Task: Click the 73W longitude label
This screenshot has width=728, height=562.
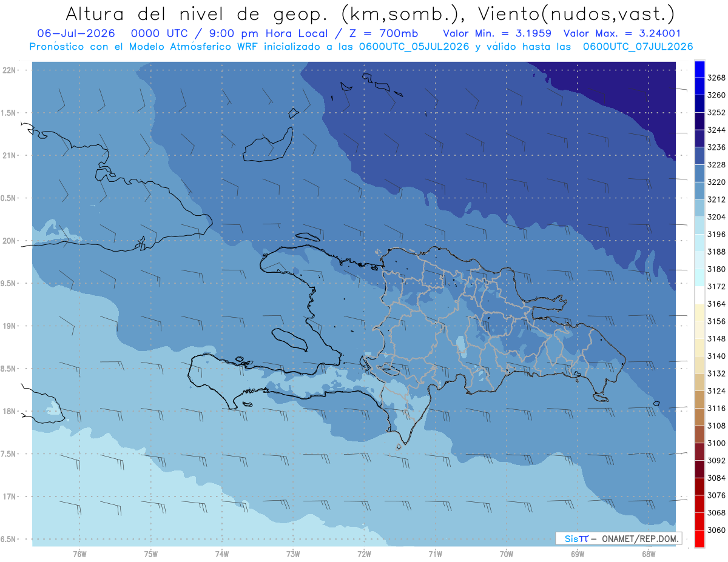Action: pyautogui.click(x=293, y=554)
